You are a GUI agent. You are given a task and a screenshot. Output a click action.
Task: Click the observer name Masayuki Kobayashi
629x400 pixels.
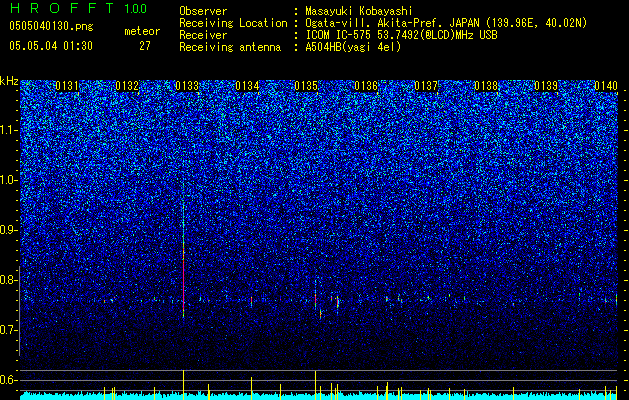359,11
